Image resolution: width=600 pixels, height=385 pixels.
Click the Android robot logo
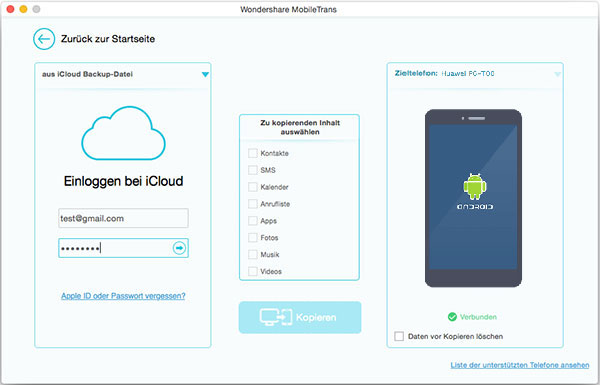[474, 186]
